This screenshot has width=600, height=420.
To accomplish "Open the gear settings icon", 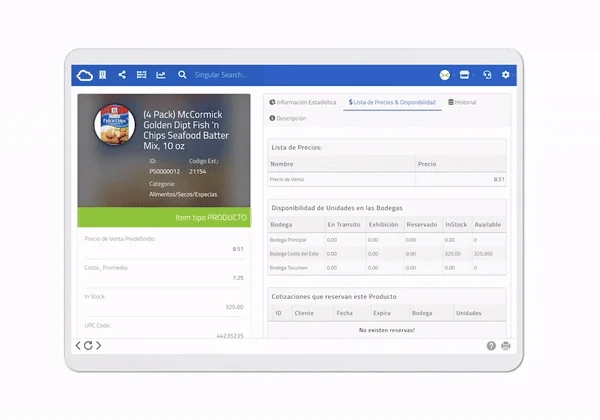I will coord(505,75).
